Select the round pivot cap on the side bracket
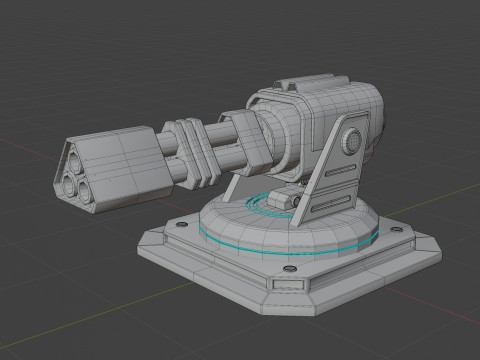480x360 pixels. pos(351,142)
